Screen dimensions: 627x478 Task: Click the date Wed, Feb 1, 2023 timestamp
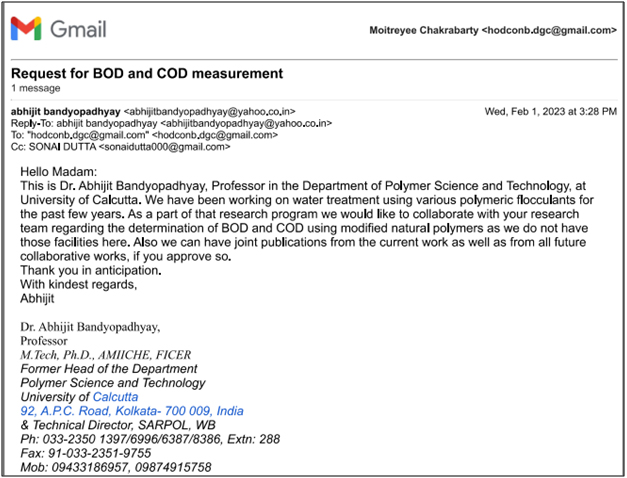[x=550, y=109]
